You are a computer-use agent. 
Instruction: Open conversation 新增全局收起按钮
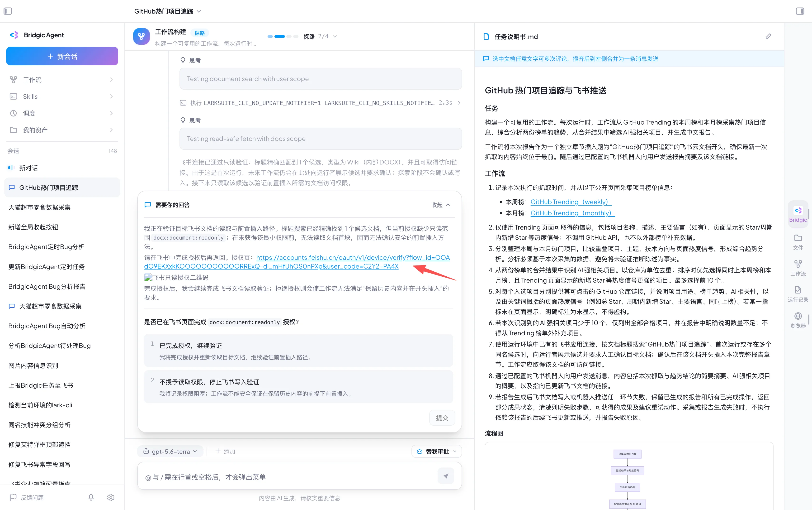[62, 227]
